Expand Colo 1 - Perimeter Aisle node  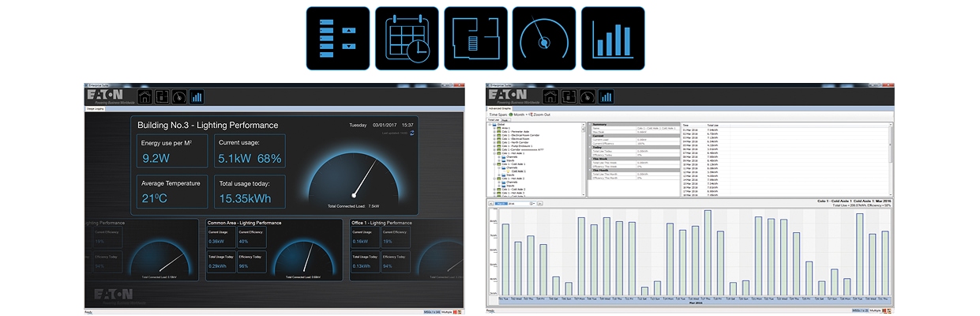pyautogui.click(x=494, y=132)
